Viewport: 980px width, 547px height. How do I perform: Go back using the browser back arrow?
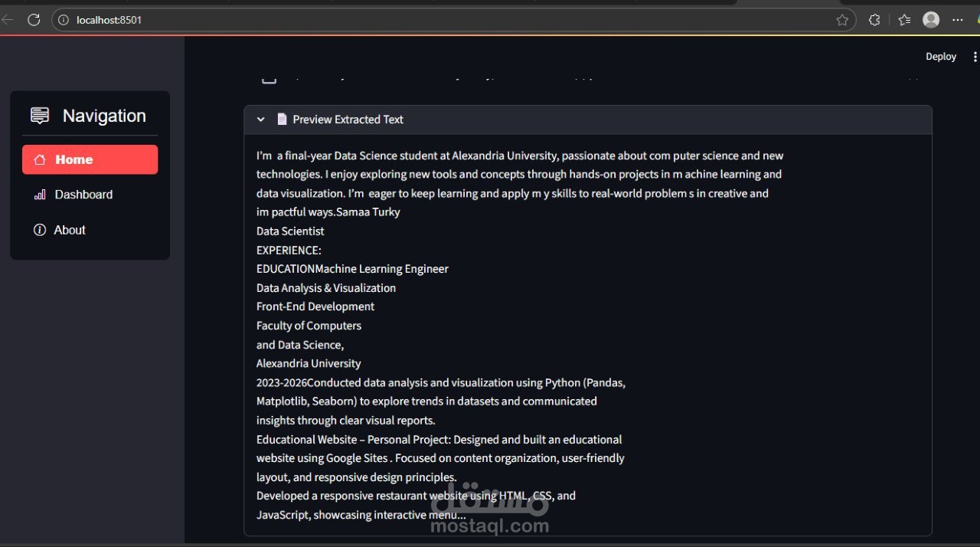8,20
